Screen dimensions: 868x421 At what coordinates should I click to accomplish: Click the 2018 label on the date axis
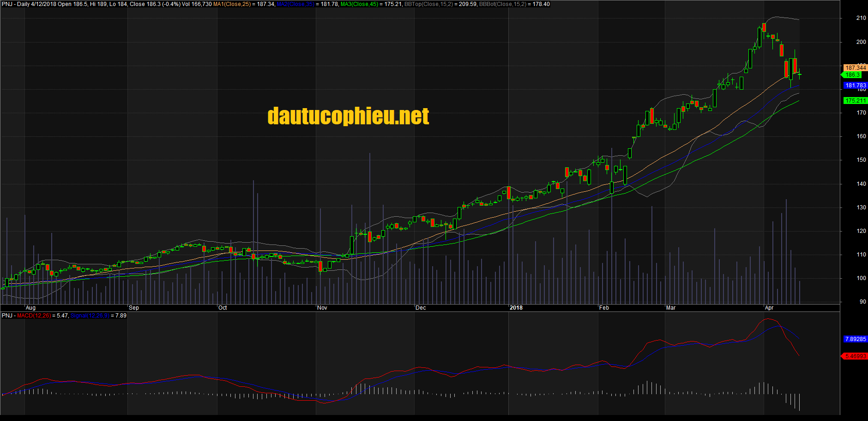click(x=516, y=307)
